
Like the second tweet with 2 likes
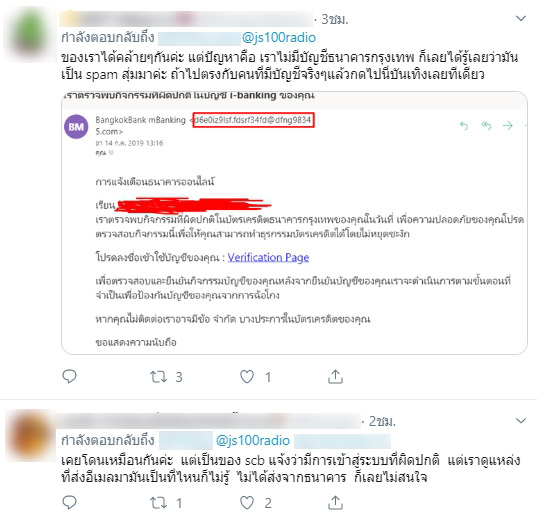(247, 503)
